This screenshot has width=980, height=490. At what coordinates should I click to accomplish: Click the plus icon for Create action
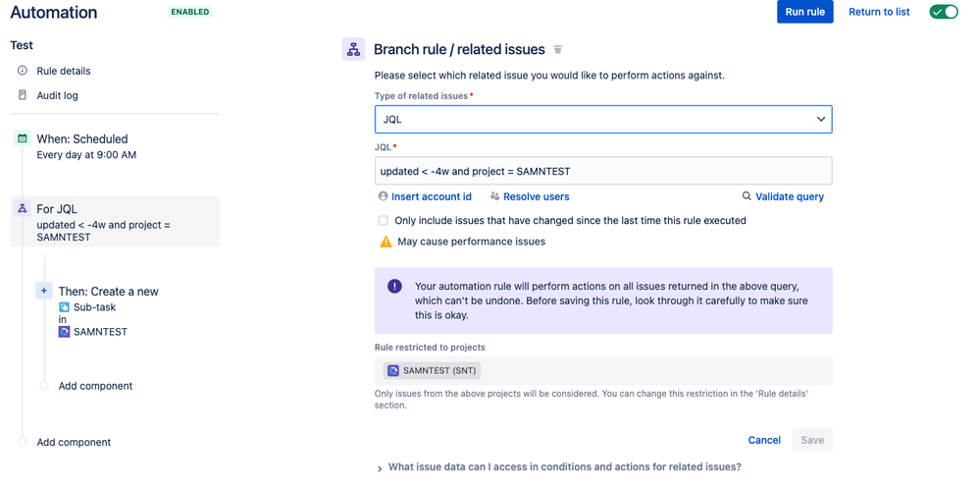point(44,291)
